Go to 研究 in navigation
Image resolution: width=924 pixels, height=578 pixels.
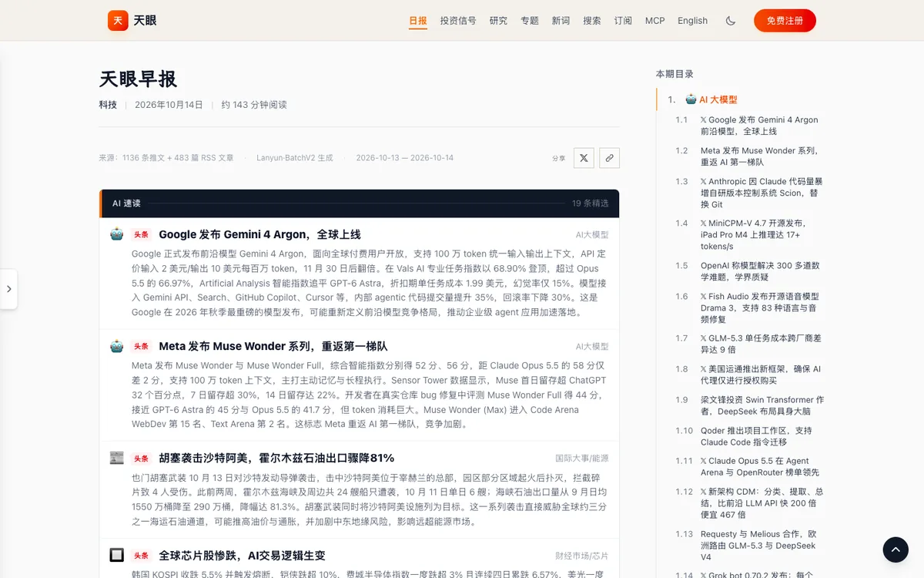[499, 21]
